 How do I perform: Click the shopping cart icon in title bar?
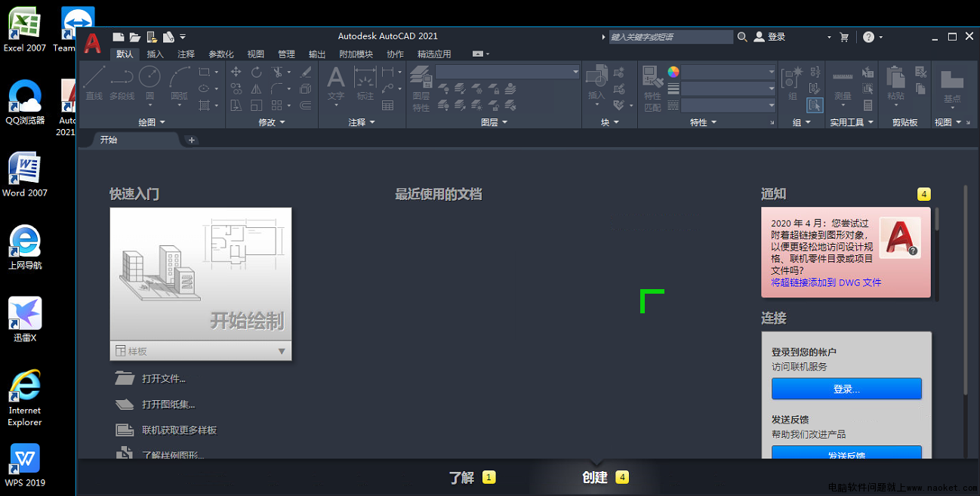844,36
